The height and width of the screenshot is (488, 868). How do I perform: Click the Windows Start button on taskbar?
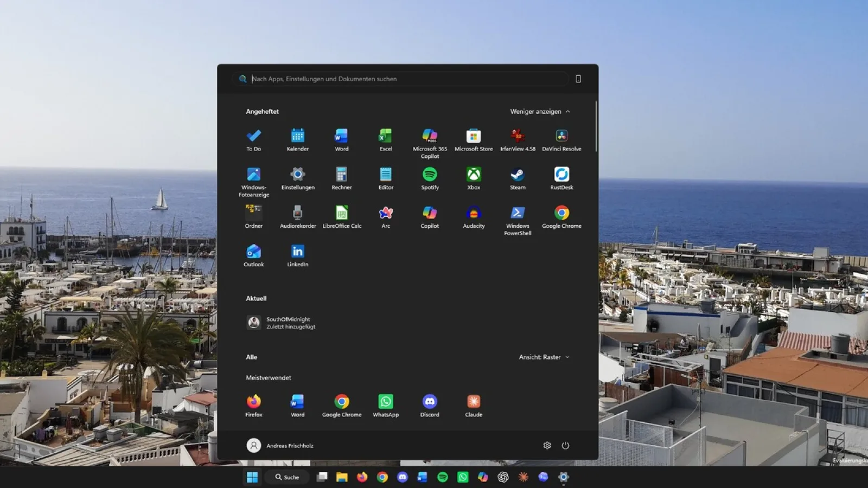tap(252, 477)
